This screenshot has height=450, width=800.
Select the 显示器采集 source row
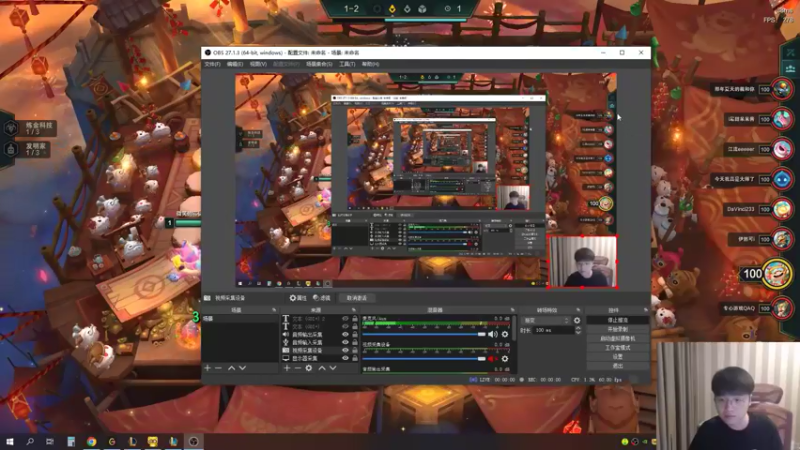click(320, 358)
